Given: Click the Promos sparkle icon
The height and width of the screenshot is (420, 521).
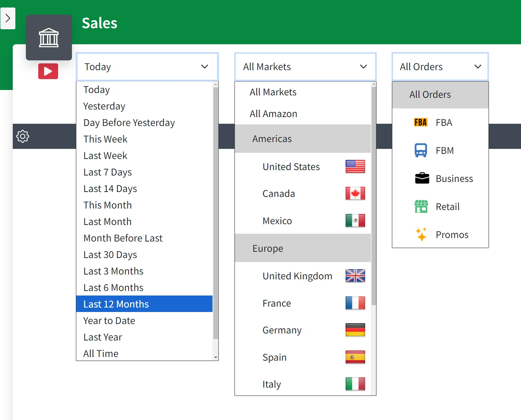Looking at the screenshot, I should click(x=421, y=234).
